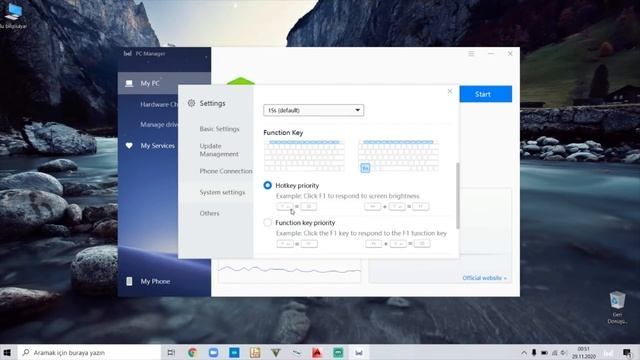The width and height of the screenshot is (640, 360).
Task: Open Phone Connection settings
Action: pyautogui.click(x=226, y=171)
